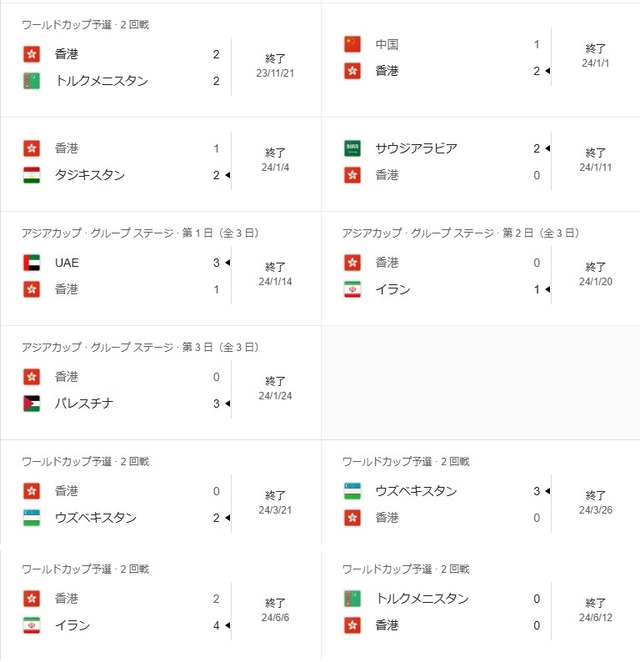Image resolution: width=640 pixels, height=662 pixels.
Task: Select the サウジアラビア team name
Action: point(416,148)
